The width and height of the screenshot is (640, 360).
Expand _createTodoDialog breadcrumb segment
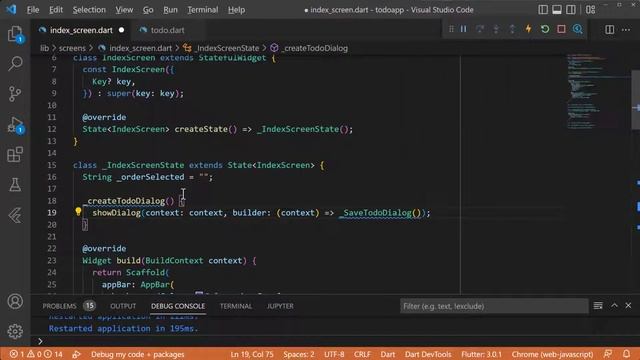pos(315,48)
